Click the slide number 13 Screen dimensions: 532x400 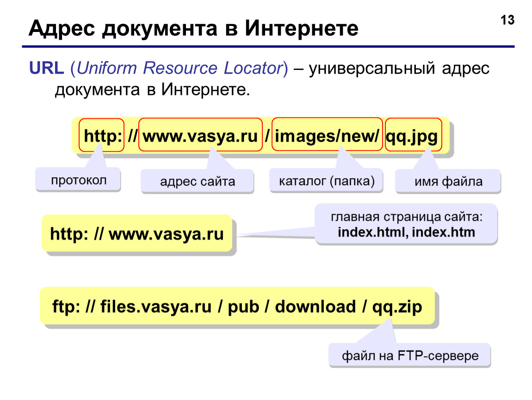click(x=507, y=20)
